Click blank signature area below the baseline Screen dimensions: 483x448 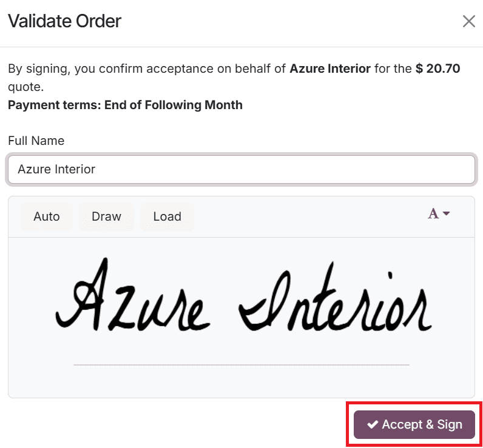pyautogui.click(x=241, y=382)
